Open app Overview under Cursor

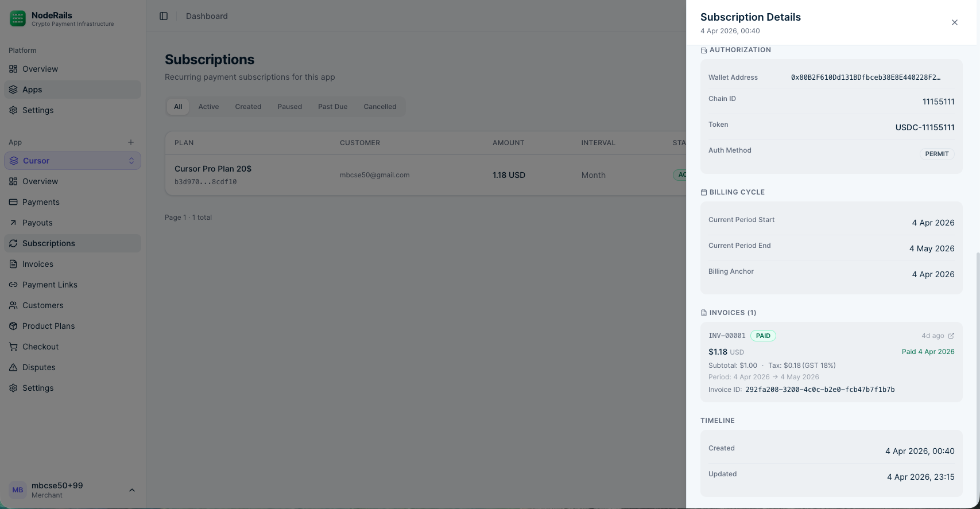[72, 181]
